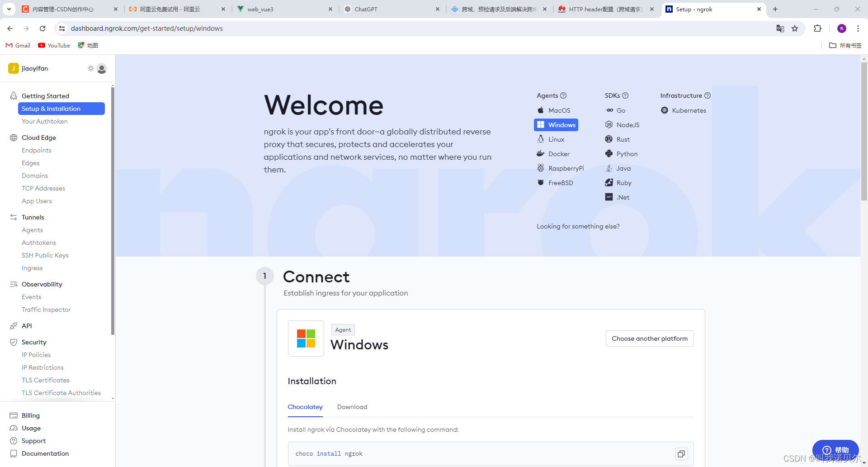Select the Python SDK
Screen dimensions: 868x467
click(x=622, y=154)
